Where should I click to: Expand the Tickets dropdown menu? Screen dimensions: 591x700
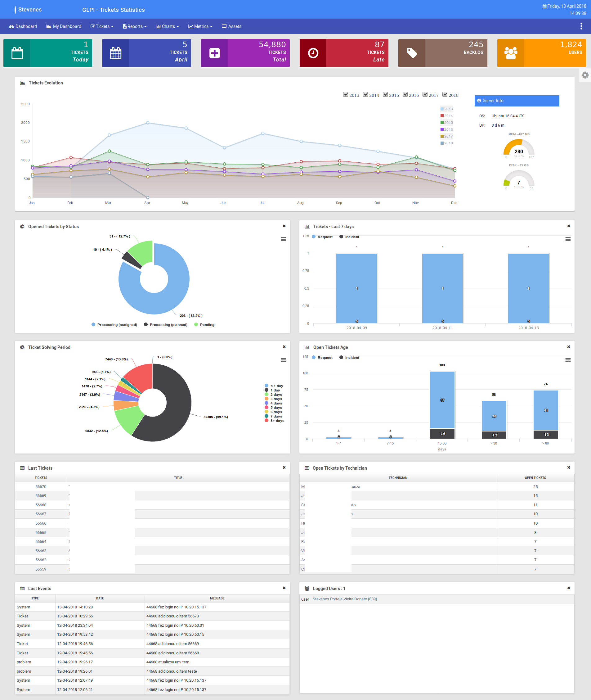[x=102, y=26]
